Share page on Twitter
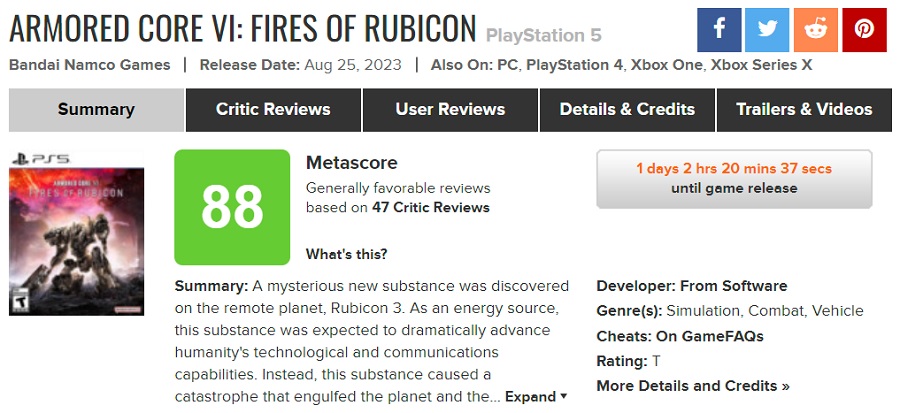Screen dimensions: 900x413 click(767, 29)
